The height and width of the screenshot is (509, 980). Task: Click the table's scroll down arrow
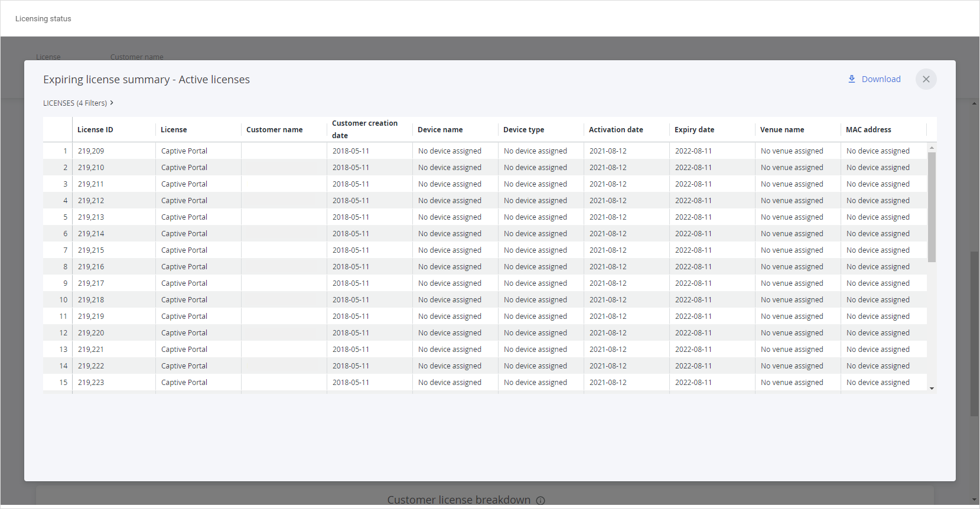click(x=932, y=389)
